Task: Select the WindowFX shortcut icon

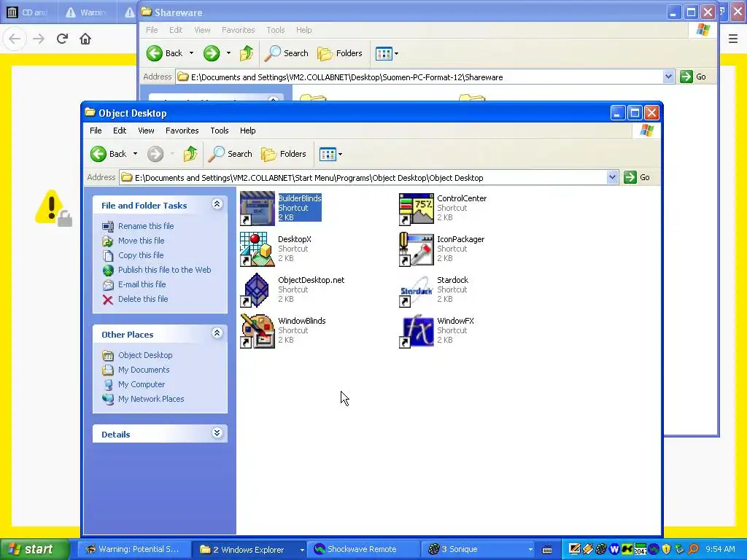Action: (417, 331)
